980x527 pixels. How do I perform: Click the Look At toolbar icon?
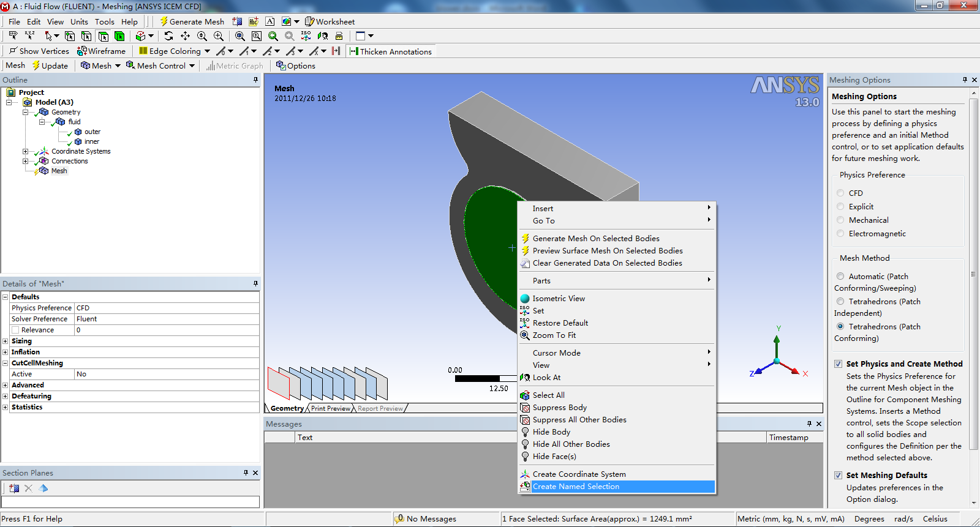323,36
